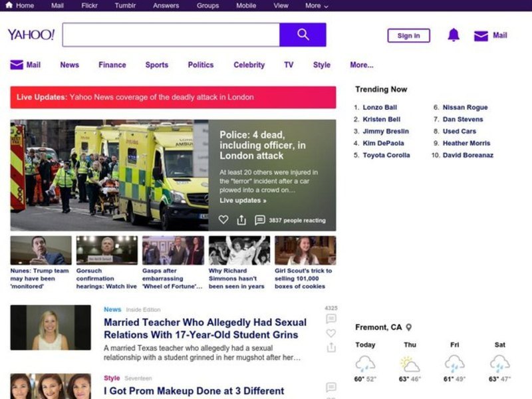This screenshot has width=532, height=399.
Task: Open the Girl Scout cookies story thumbnail
Action: [305, 251]
